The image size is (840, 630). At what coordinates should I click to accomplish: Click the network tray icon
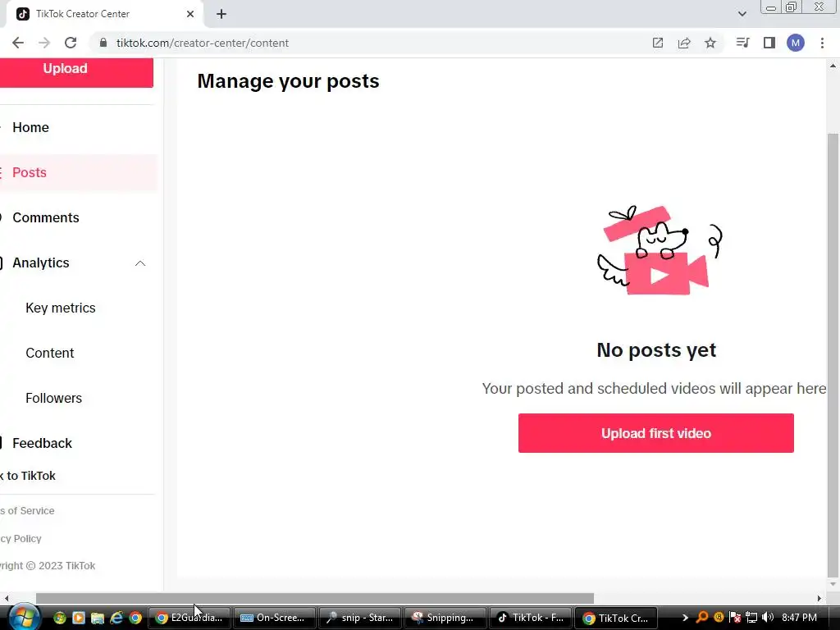[751, 618]
